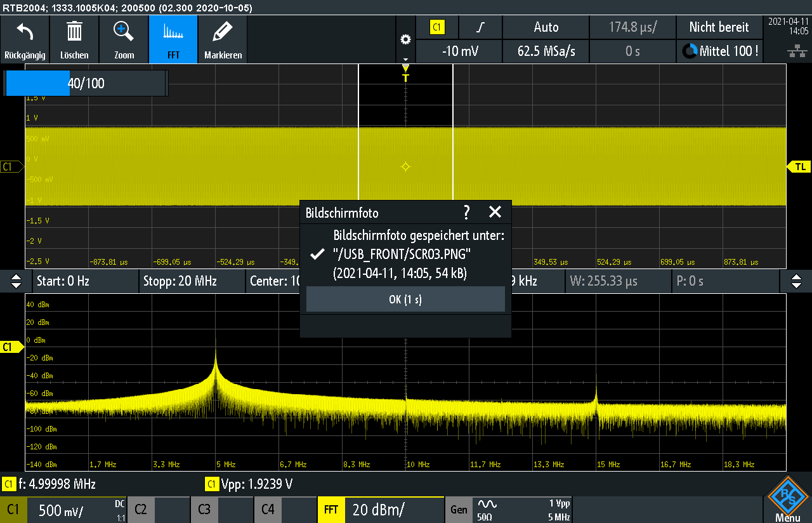Expand FFT bar left up-down arrows
812x523 pixels.
16,281
